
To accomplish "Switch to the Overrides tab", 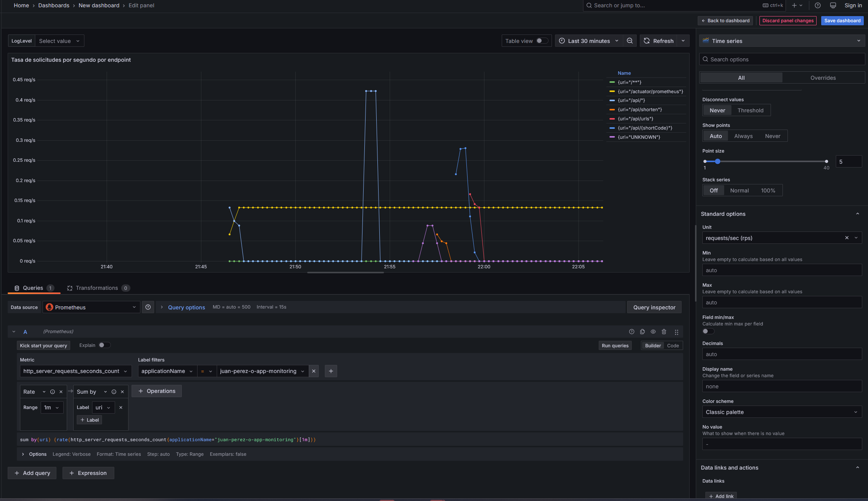I will coord(823,78).
